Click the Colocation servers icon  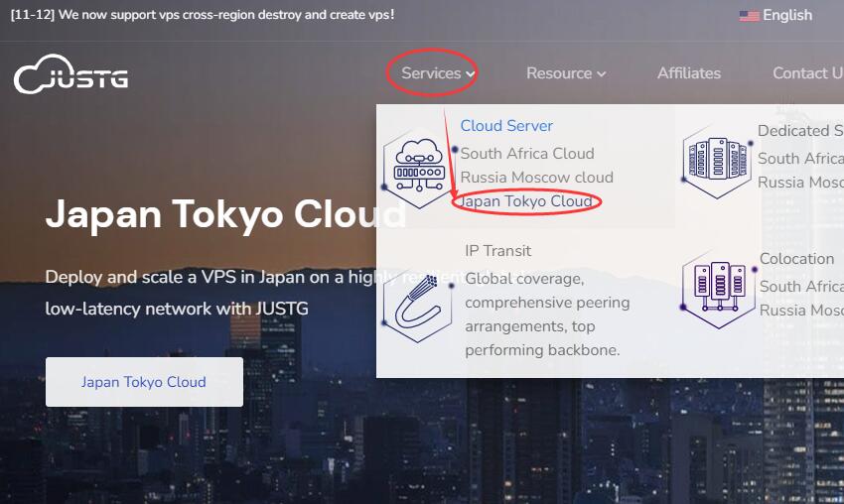click(719, 289)
